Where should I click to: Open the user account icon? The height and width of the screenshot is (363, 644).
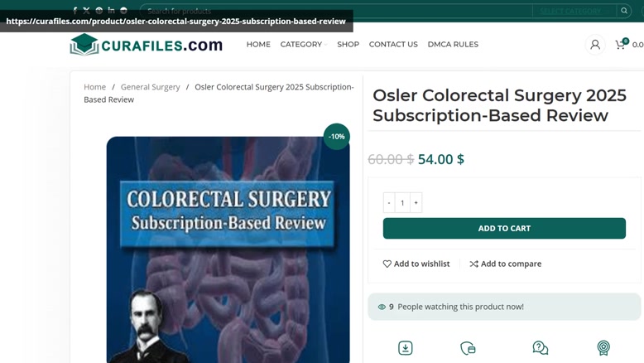(x=594, y=45)
